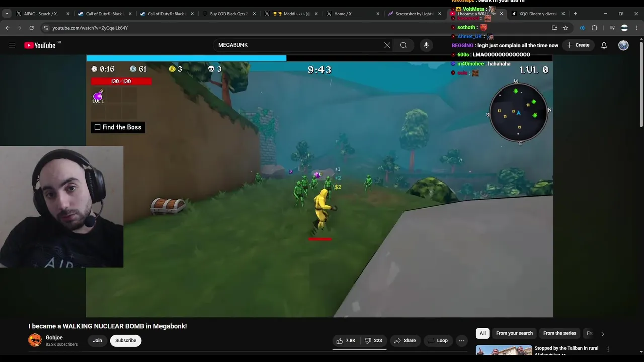Open browser profile avatar in toolbar
The height and width of the screenshot is (362, 644).
(x=624, y=28)
